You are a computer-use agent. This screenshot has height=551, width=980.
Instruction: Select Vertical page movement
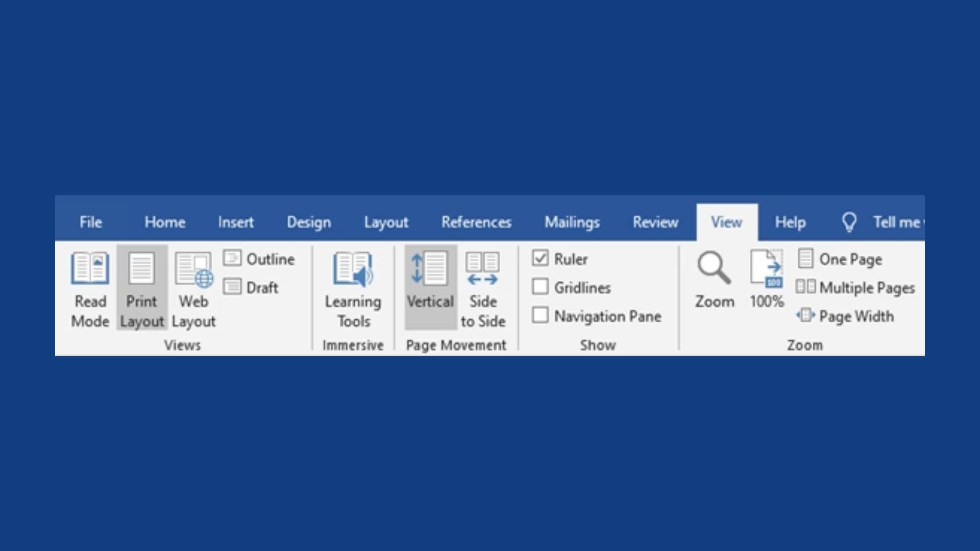[x=430, y=288]
